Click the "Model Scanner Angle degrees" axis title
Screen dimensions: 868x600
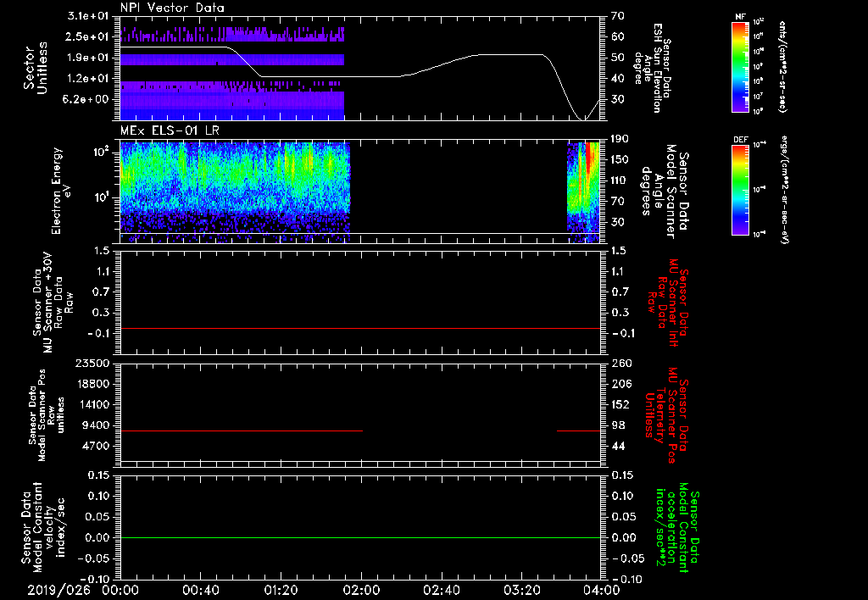665,191
